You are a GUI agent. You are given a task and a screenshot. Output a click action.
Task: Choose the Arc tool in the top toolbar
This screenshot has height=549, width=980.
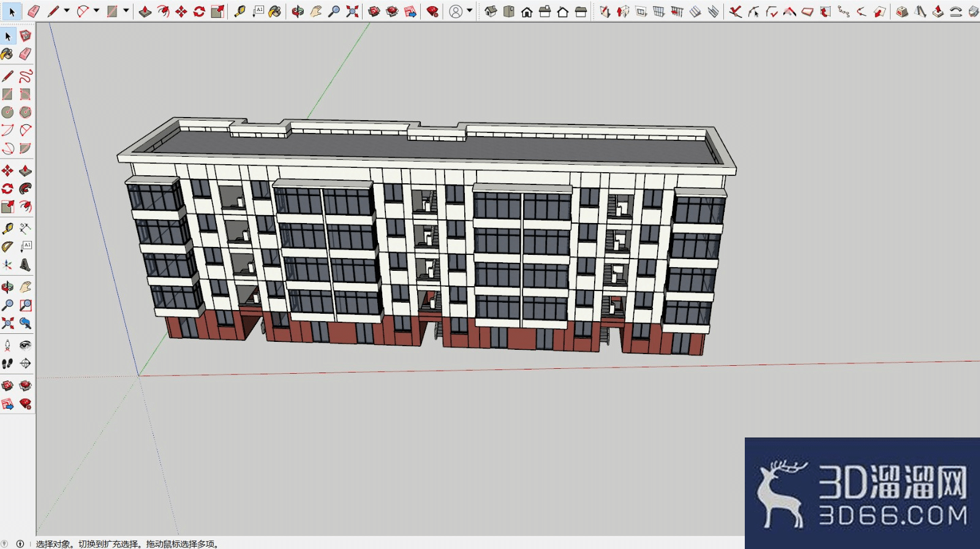(x=83, y=11)
